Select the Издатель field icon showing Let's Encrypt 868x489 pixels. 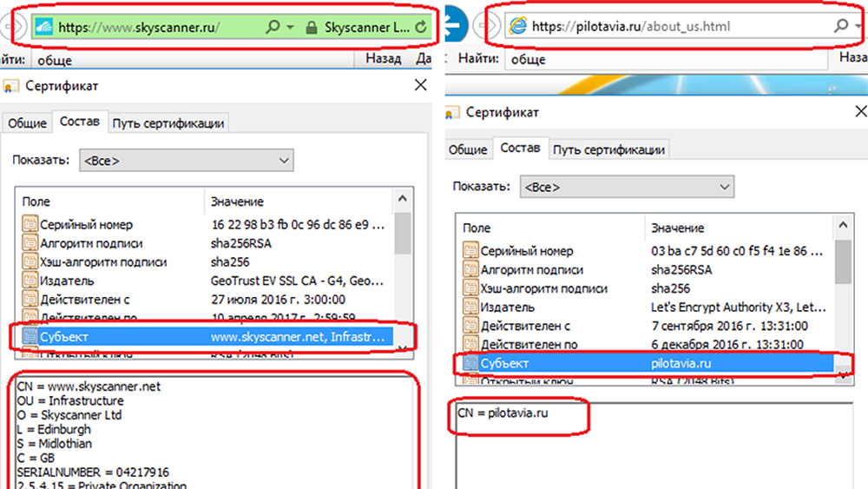pyautogui.click(x=471, y=307)
